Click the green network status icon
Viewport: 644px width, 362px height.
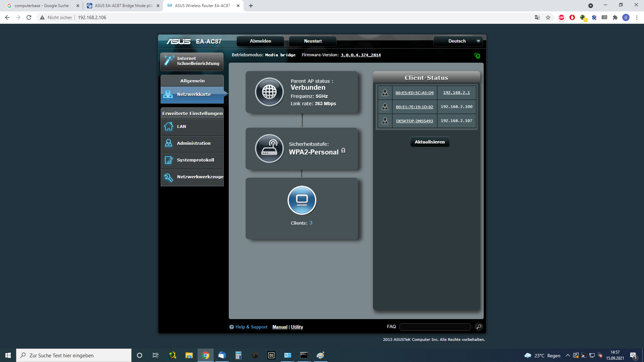click(x=477, y=56)
